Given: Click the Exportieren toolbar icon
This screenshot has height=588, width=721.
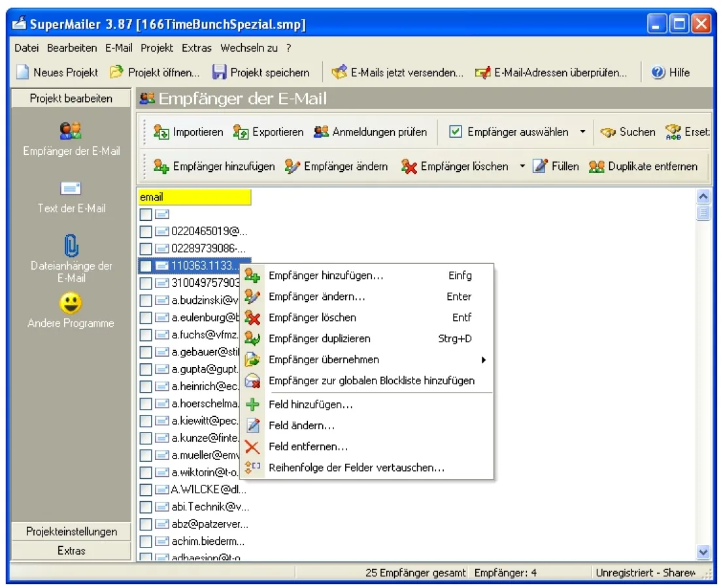Looking at the screenshot, I should pyautogui.click(x=241, y=132).
